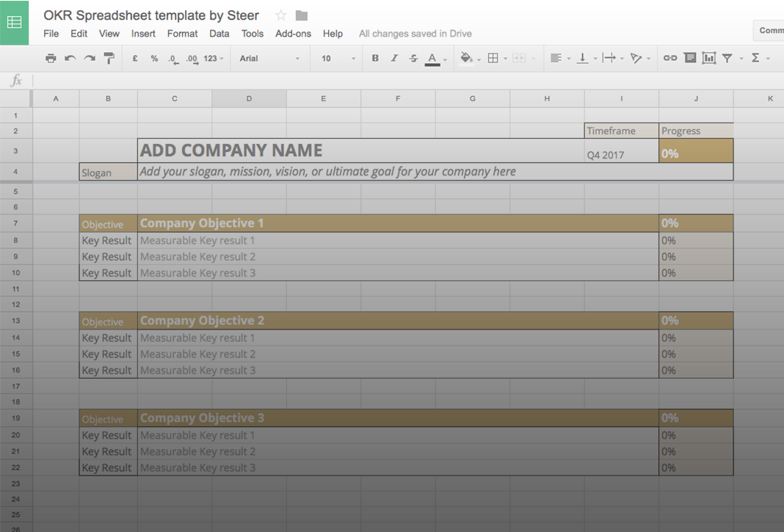This screenshot has width=784, height=532.
Task: Click the Functions sigma icon
Action: 755,58
